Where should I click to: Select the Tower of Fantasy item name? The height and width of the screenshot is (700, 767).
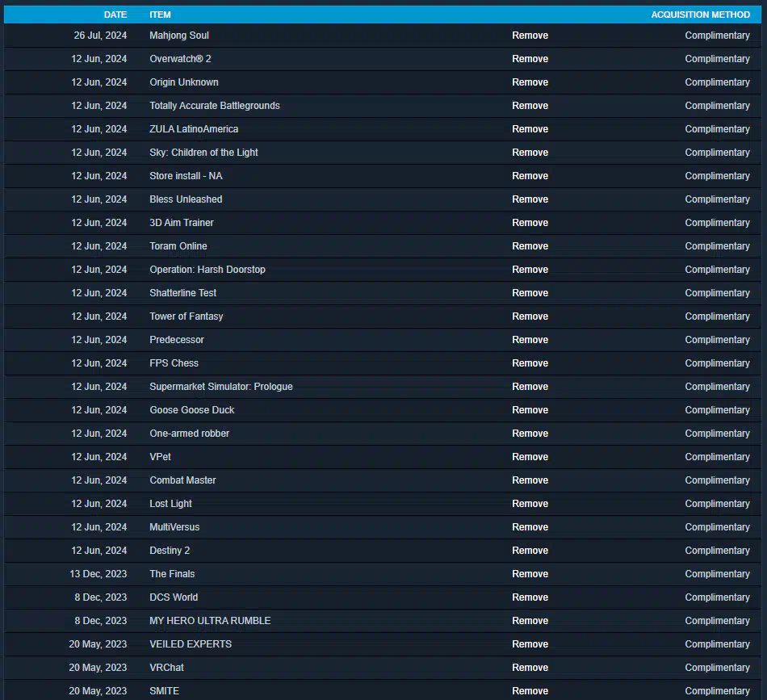[x=186, y=316]
